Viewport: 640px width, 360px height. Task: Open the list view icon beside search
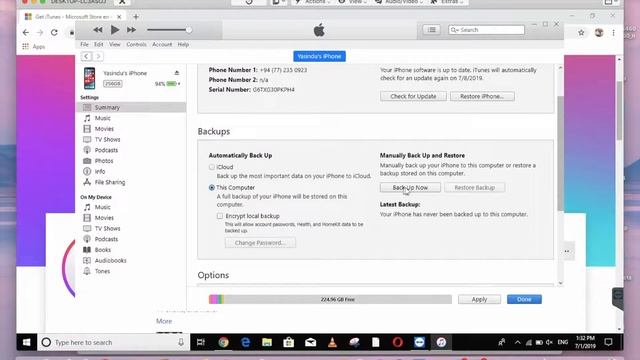click(431, 30)
